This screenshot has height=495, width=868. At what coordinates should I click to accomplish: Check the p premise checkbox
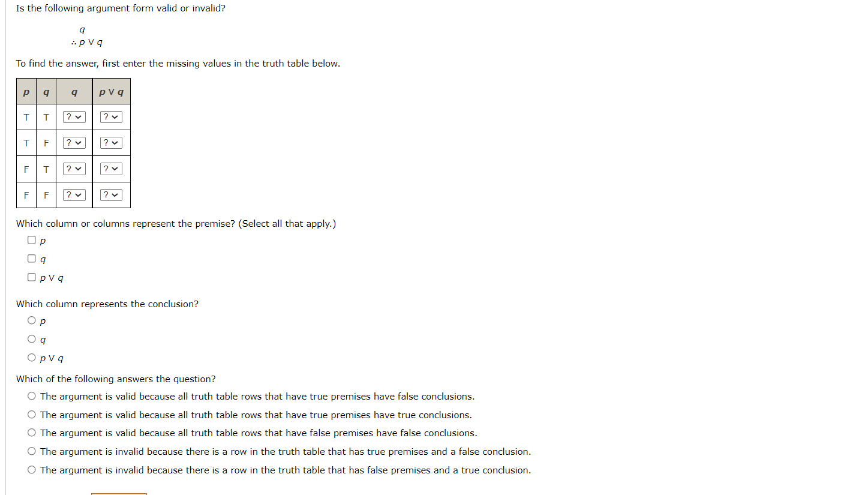pyautogui.click(x=31, y=239)
